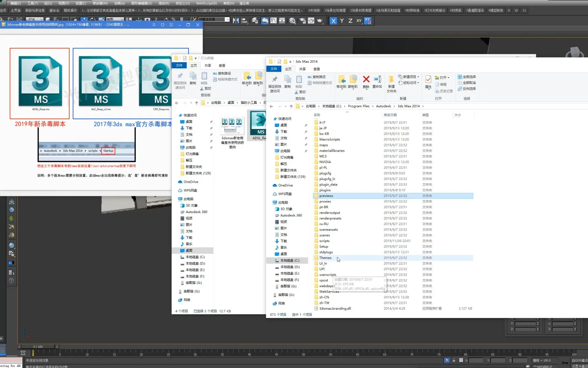Toggle the Z axis constraint button
The image size is (588, 368).
[350, 21]
